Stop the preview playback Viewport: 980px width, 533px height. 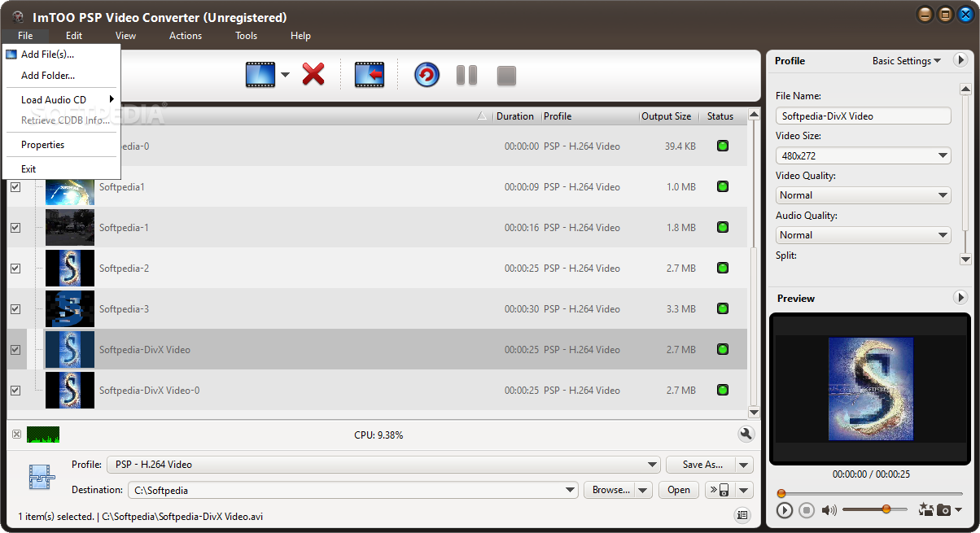(807, 510)
